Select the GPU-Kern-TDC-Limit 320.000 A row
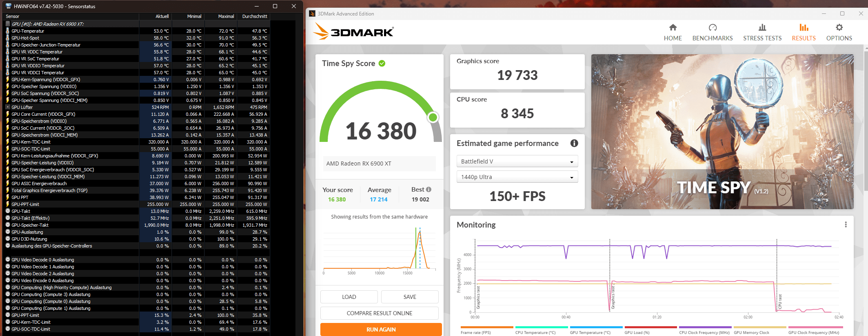Image resolution: width=868 pixels, height=336 pixels. [x=137, y=142]
